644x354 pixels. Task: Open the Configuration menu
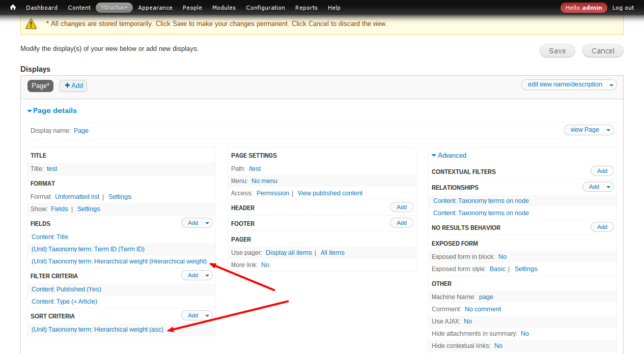coord(265,8)
